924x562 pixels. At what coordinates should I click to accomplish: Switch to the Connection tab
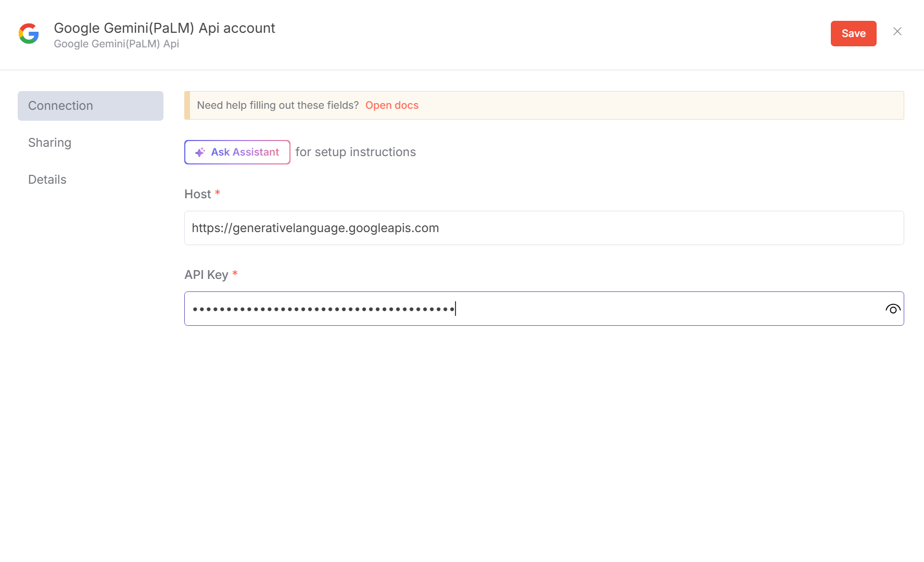(x=91, y=106)
